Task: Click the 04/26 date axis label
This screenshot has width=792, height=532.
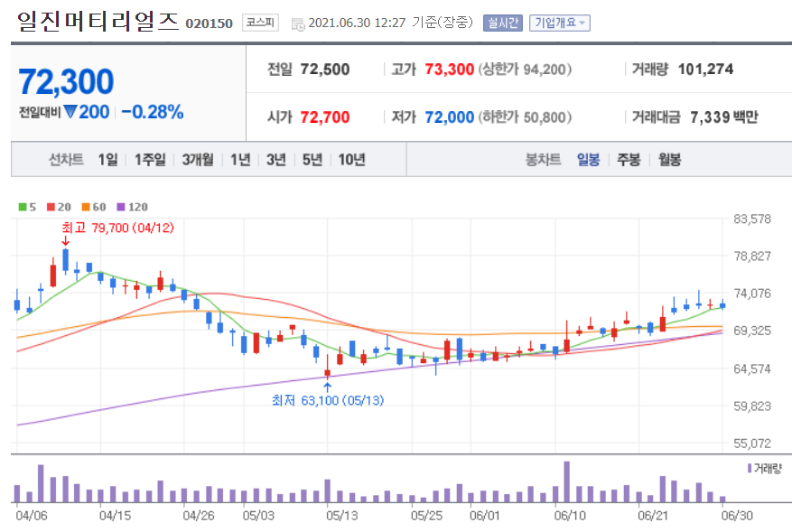Action: point(199,516)
